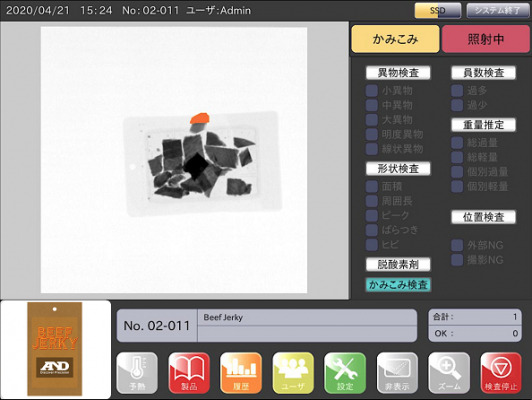
Task: Click the 非表示 hide display icon
Action: 397,373
